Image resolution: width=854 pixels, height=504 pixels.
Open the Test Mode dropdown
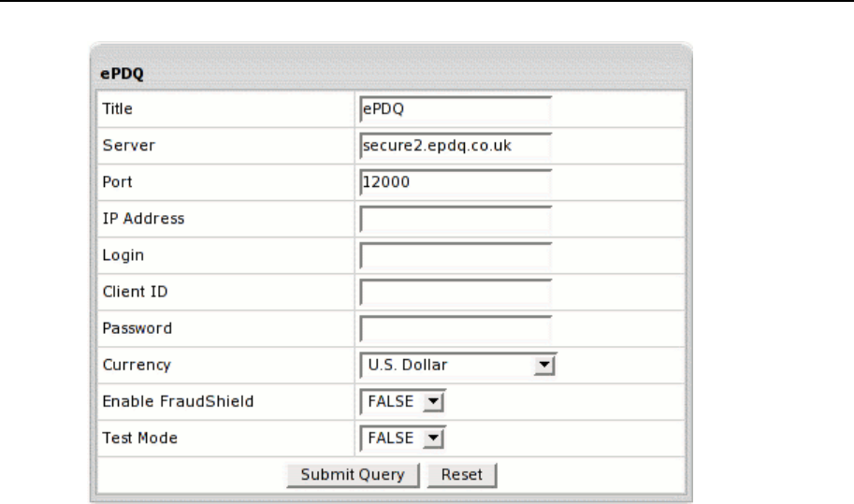402,439
